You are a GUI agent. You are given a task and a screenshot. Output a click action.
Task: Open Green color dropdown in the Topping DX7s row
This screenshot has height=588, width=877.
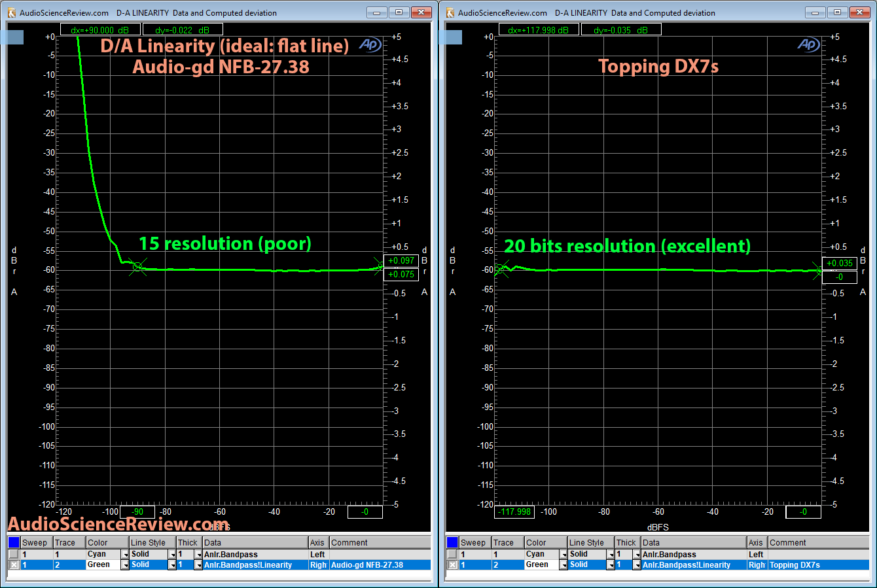pos(564,565)
